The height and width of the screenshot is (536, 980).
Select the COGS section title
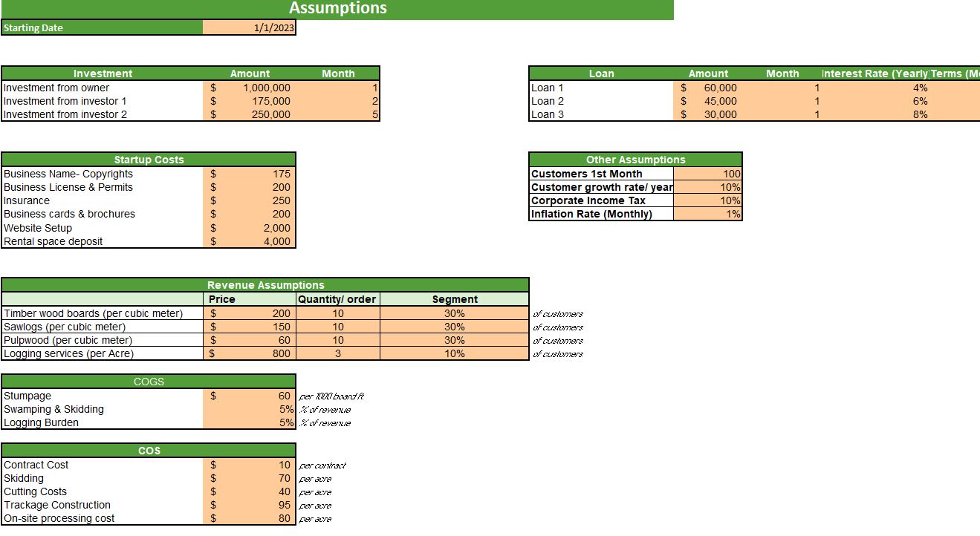click(149, 381)
